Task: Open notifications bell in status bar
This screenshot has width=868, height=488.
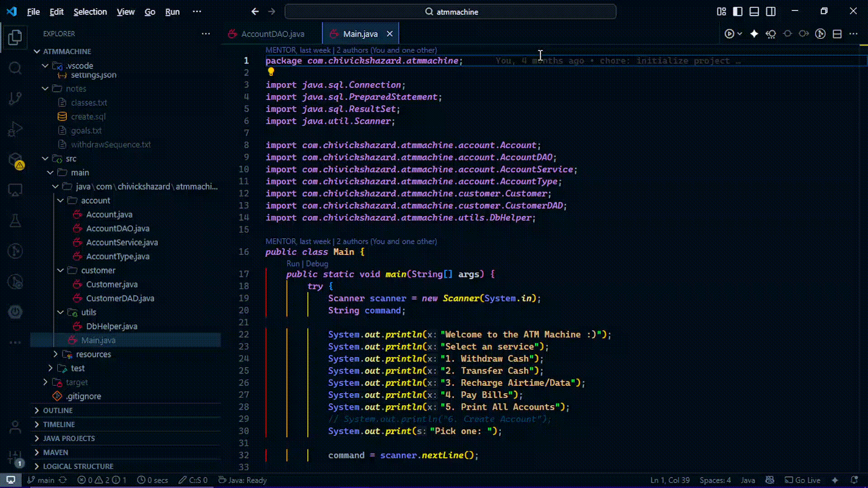Action: point(854,480)
